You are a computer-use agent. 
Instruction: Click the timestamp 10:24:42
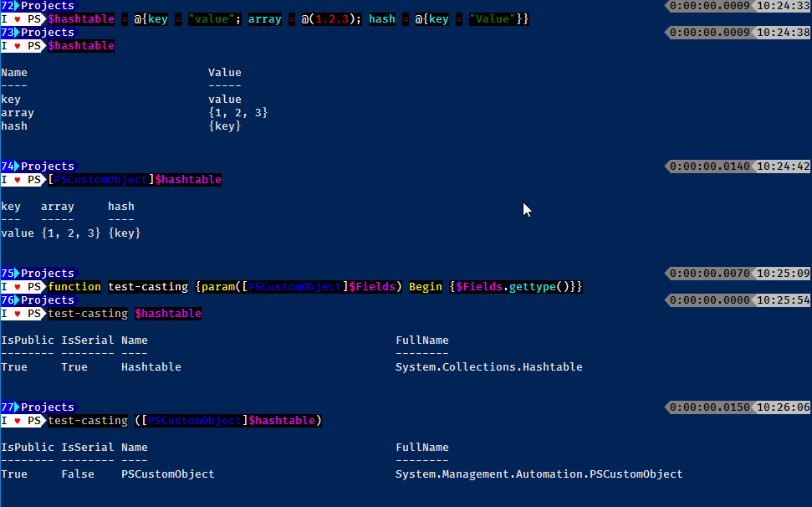point(783,166)
